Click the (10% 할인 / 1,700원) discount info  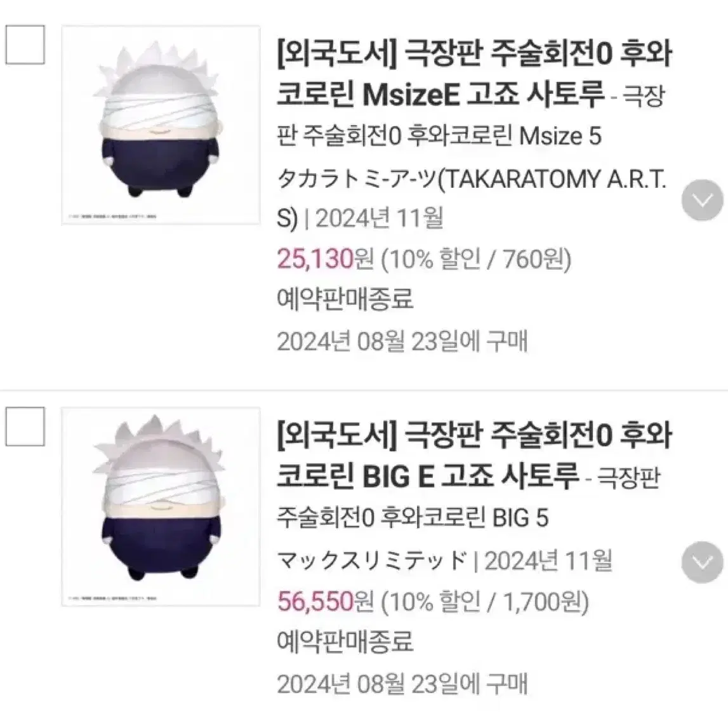tap(485, 601)
